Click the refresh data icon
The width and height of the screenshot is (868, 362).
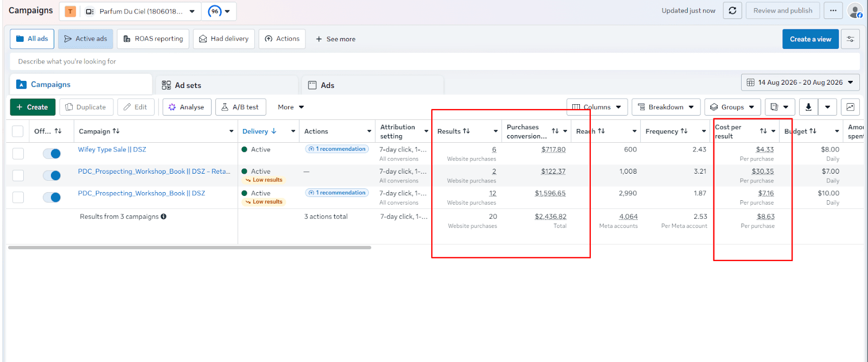click(x=732, y=10)
